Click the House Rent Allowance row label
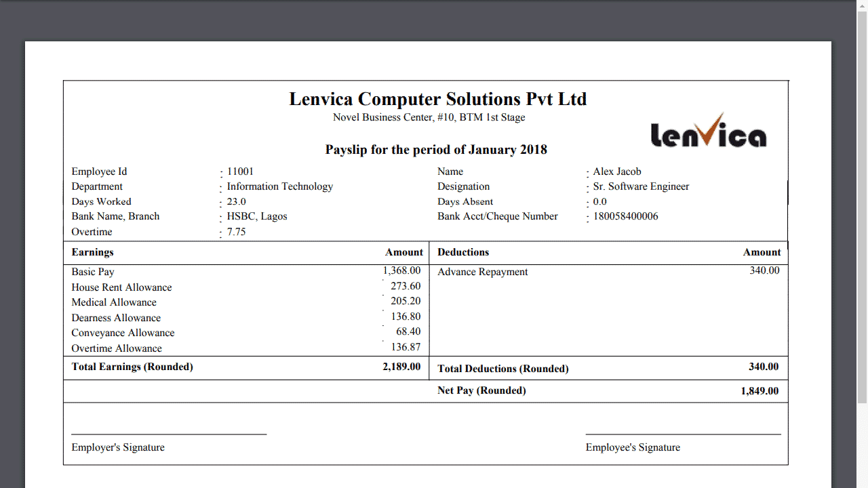Screen dimensions: 868x488 click(x=121, y=287)
